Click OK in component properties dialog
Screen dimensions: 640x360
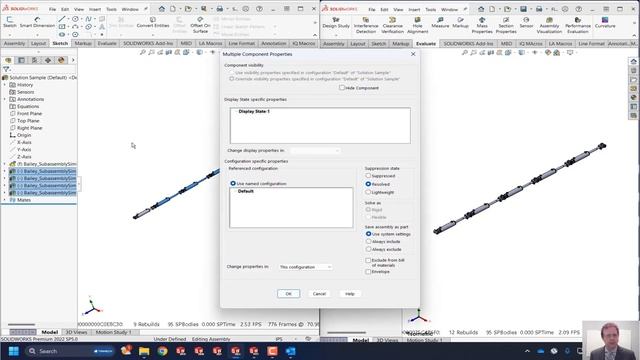(x=289, y=293)
